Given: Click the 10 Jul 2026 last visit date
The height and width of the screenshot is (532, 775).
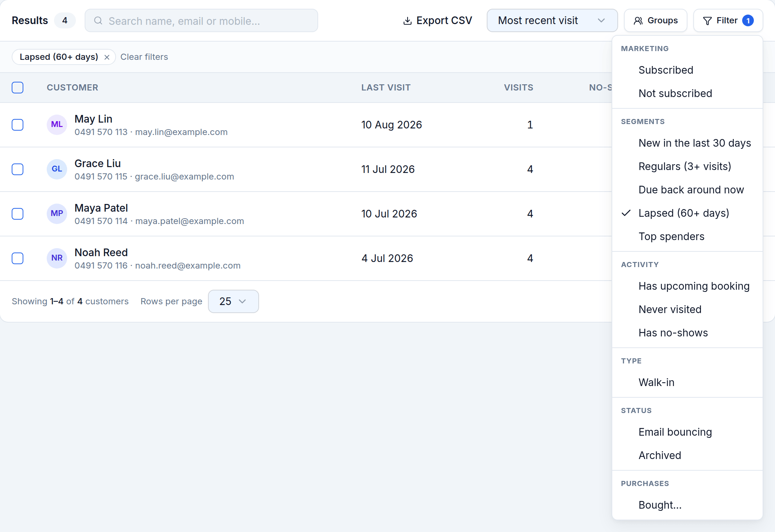Looking at the screenshot, I should [x=389, y=214].
